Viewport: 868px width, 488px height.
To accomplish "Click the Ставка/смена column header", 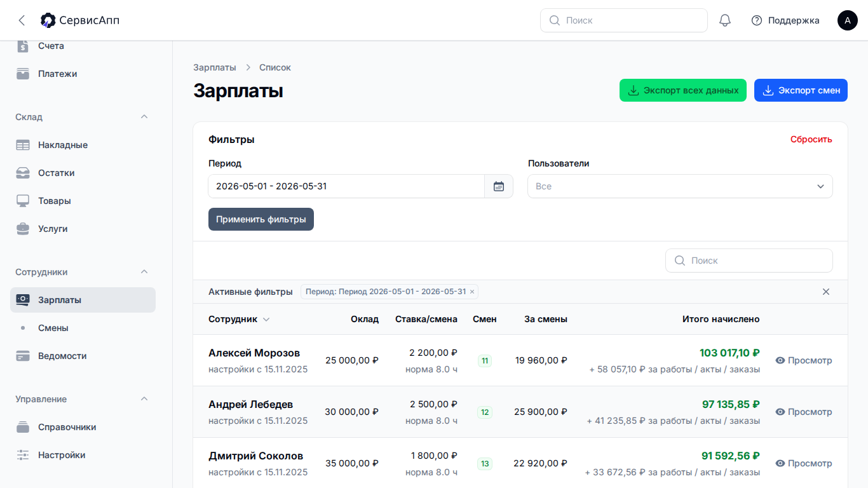I will click(426, 319).
